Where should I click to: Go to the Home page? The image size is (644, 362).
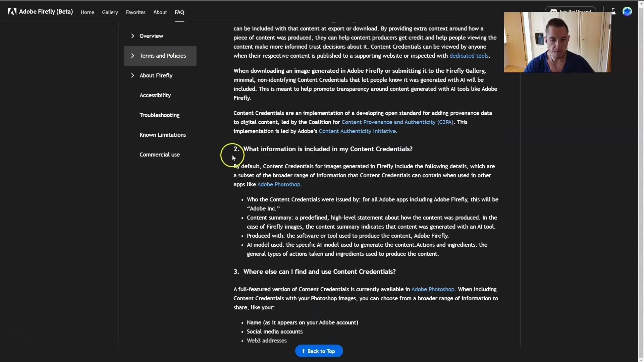click(87, 12)
